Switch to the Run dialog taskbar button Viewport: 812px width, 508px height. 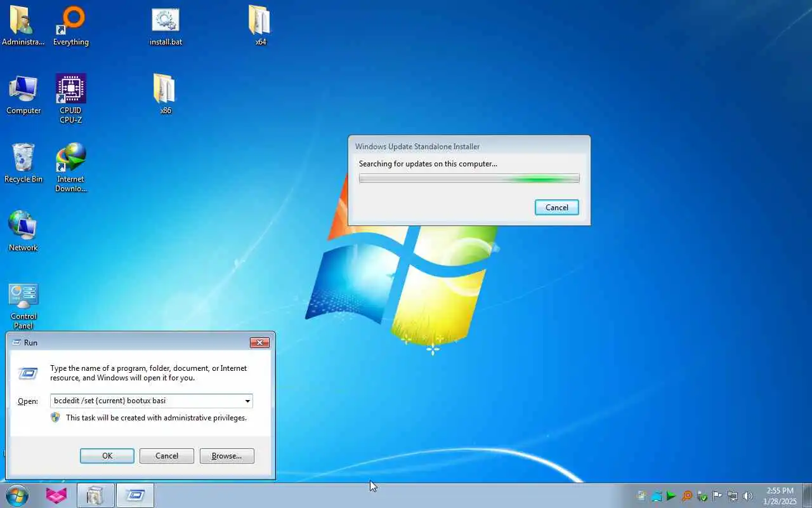(x=135, y=495)
